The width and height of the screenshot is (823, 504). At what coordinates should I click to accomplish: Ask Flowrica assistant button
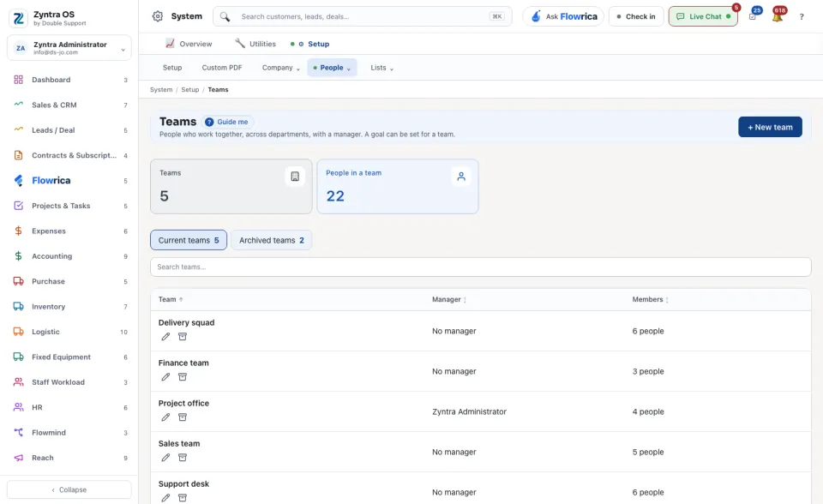563,17
